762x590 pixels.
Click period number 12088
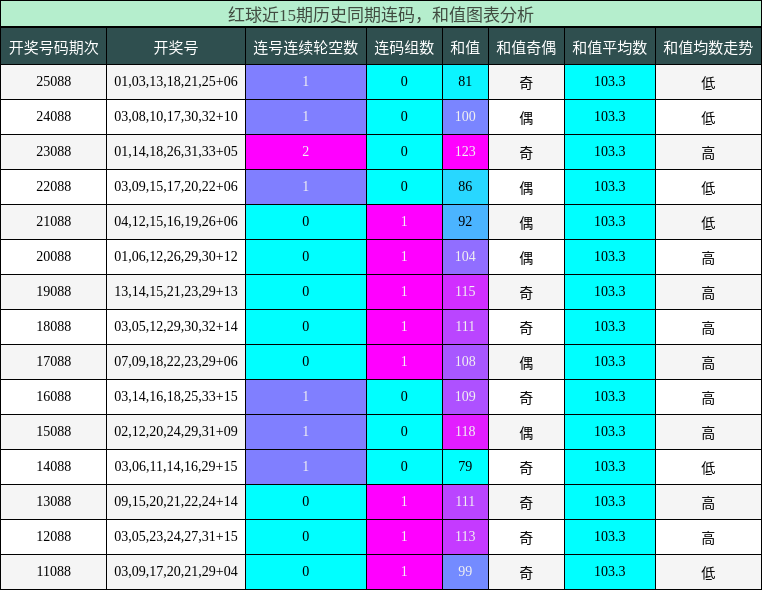[53, 537]
